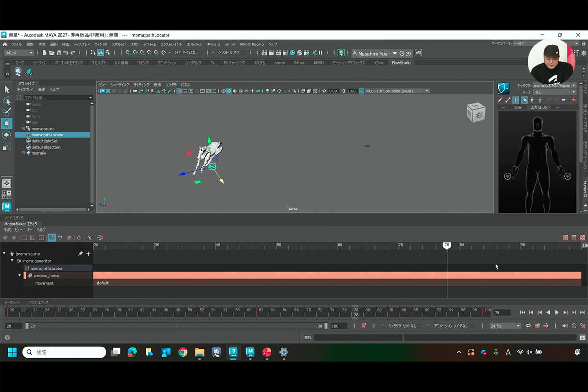Open File Explorer from taskbar
This screenshot has height=392, width=588.
pyautogui.click(x=199, y=352)
